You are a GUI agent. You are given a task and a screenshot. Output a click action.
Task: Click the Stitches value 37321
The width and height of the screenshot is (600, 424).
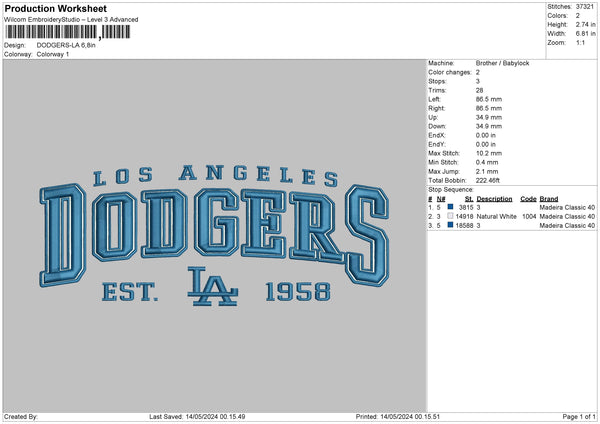pos(585,7)
